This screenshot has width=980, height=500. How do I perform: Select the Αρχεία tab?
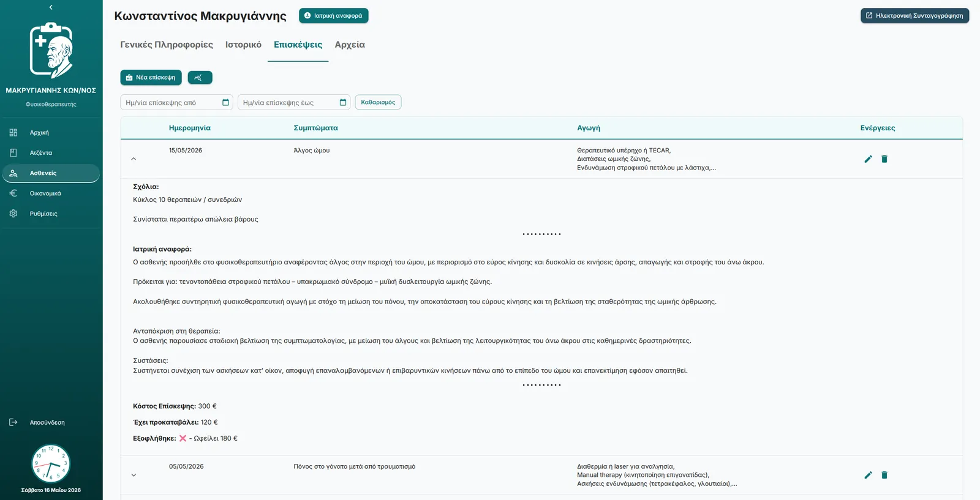[x=350, y=45]
